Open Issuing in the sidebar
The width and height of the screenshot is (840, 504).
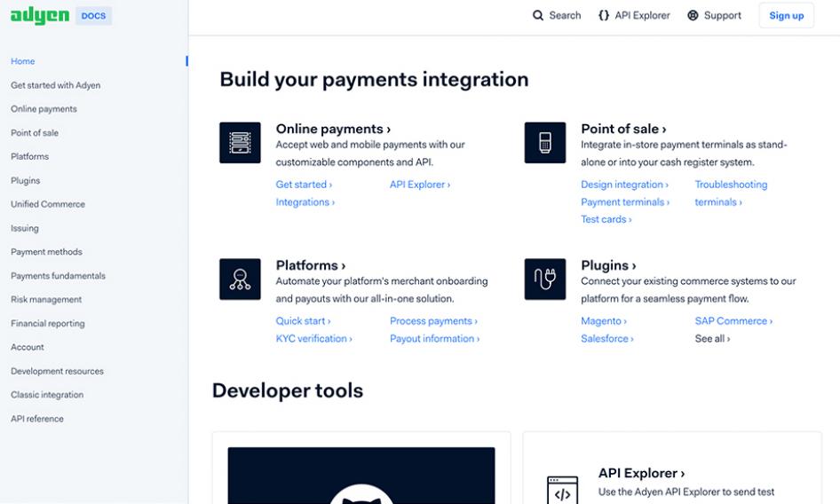point(25,228)
